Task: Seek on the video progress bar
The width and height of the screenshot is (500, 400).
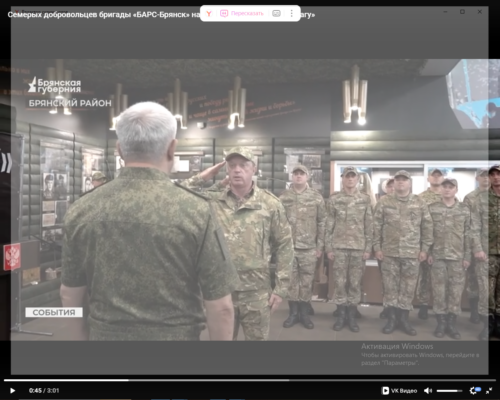Action: pos(250,380)
